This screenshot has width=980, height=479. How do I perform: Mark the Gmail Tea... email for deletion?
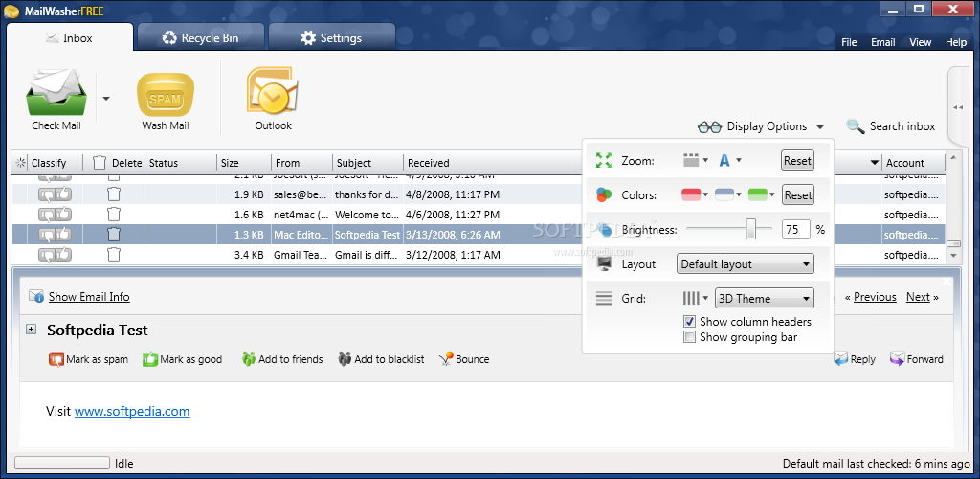point(113,255)
